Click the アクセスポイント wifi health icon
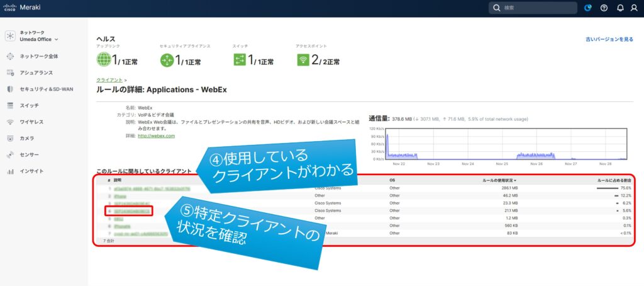The width and height of the screenshot is (644, 286). [303, 60]
